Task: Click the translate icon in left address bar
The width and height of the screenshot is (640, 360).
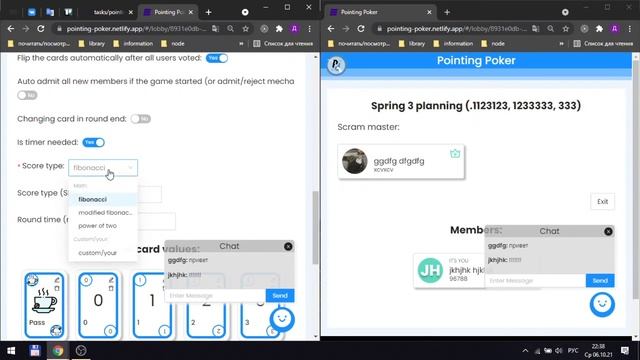Action: [216, 29]
